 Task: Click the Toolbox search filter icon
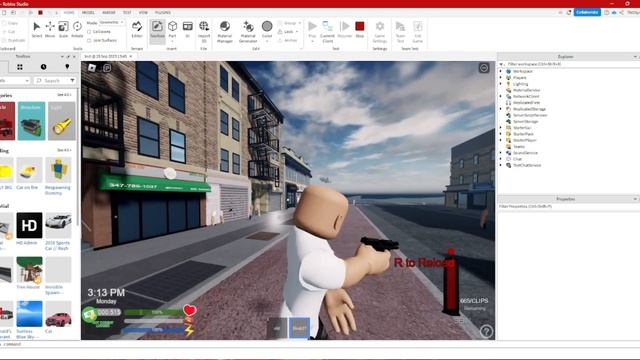click(72, 80)
